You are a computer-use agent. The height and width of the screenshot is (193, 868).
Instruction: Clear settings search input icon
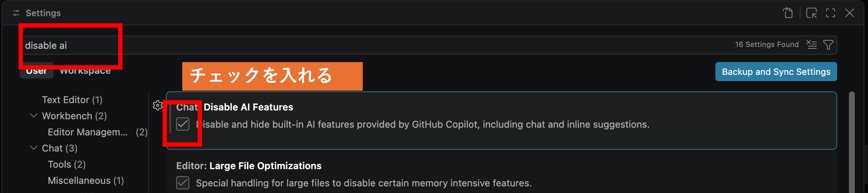811,45
